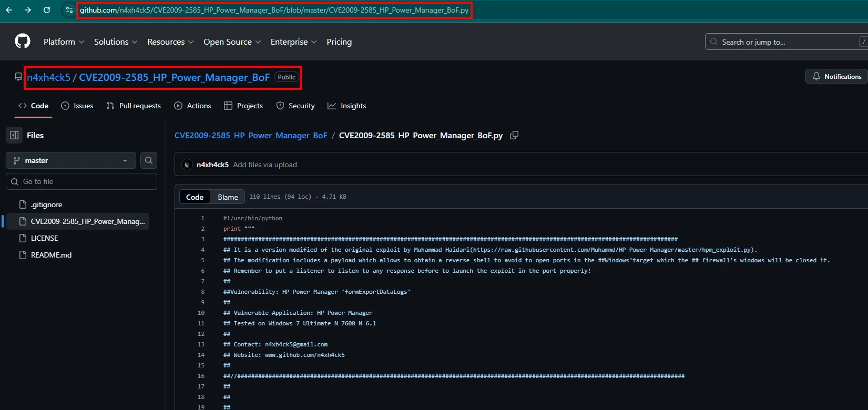Screen dimensions: 868x410
Task: Open the Security tab
Action: pyautogui.click(x=295, y=106)
